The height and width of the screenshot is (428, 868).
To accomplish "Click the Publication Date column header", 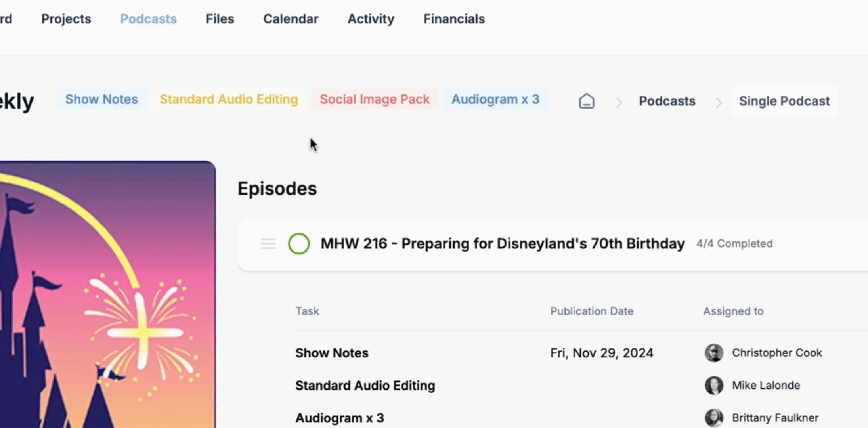I will point(592,311).
